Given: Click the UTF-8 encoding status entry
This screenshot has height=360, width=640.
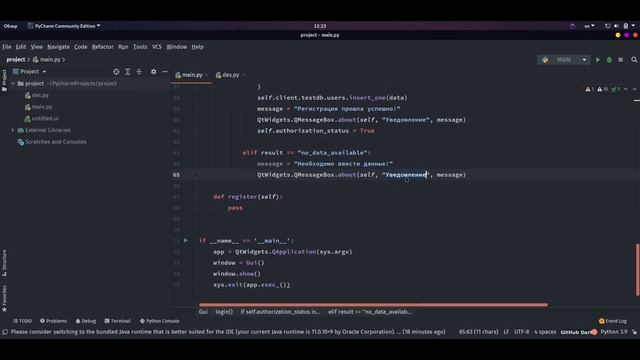Looking at the screenshot, I should (521, 332).
